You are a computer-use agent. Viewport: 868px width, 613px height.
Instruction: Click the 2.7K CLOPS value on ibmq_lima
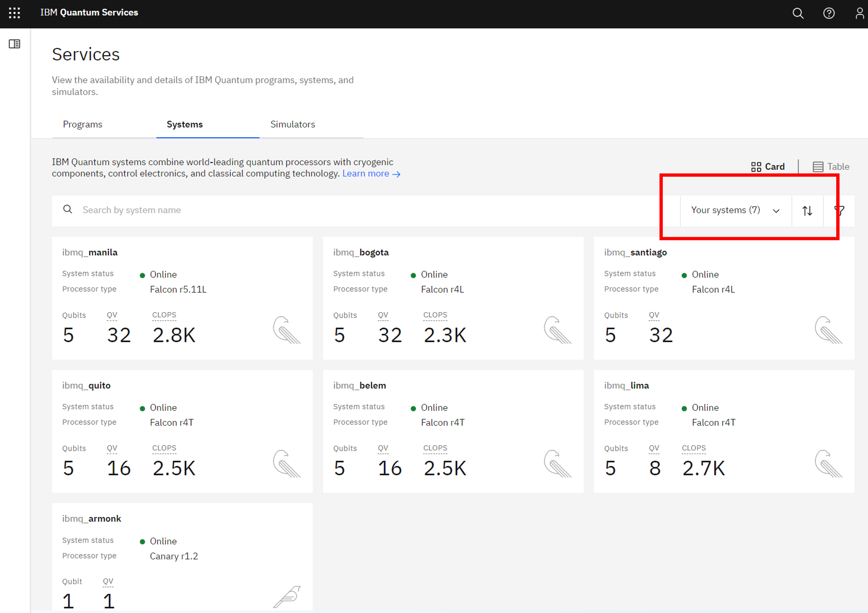coord(704,469)
